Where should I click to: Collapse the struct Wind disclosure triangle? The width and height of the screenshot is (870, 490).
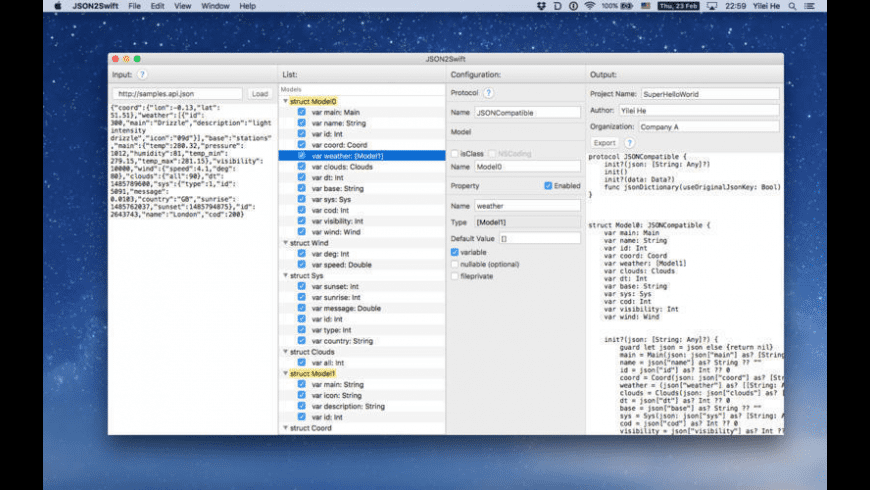[x=285, y=241]
